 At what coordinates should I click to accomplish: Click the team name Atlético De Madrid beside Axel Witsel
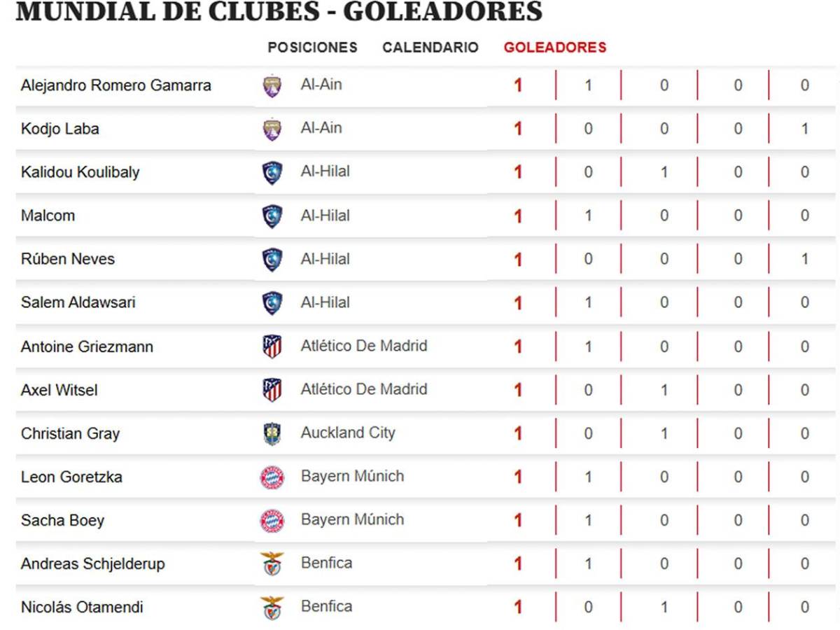(x=364, y=389)
